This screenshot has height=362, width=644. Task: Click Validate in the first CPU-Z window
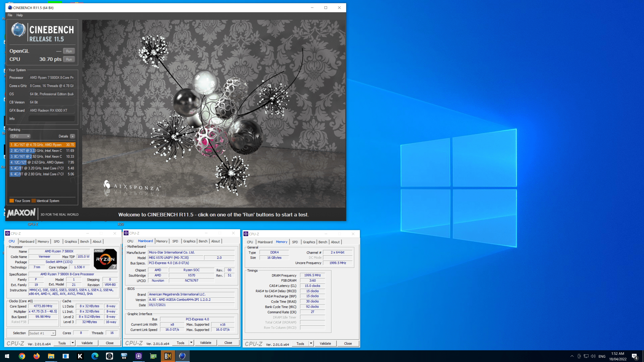point(87,343)
